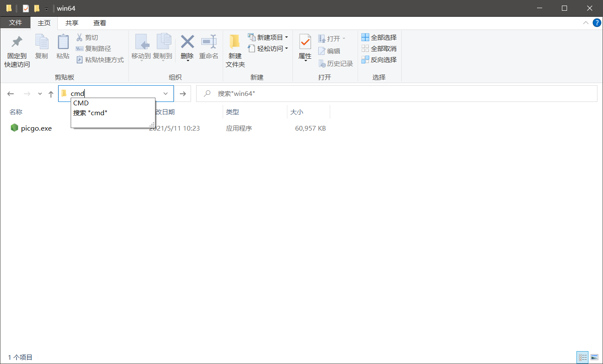This screenshot has width=603, height=364.
Task: Choose Copy path (复制路径)
Action: point(93,49)
